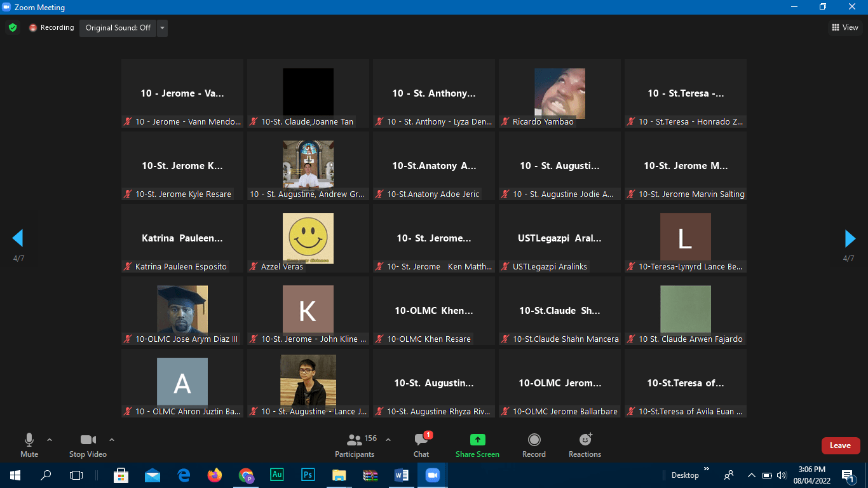Toggle camera with Stop Video
Image resolution: width=868 pixels, height=488 pixels.
click(88, 444)
